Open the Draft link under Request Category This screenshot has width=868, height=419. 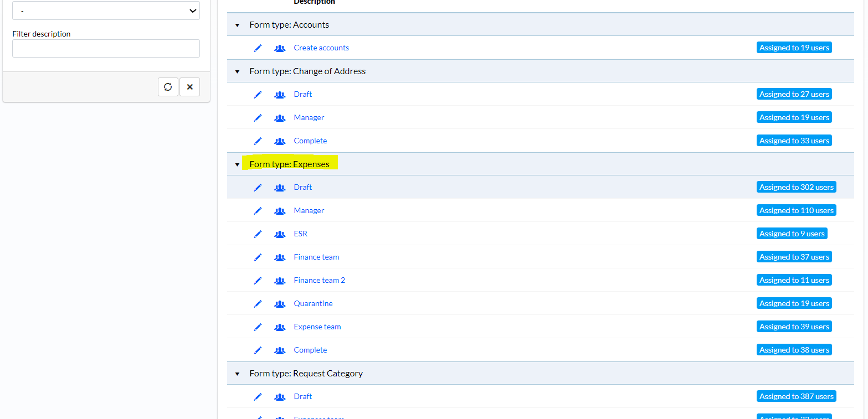click(303, 396)
